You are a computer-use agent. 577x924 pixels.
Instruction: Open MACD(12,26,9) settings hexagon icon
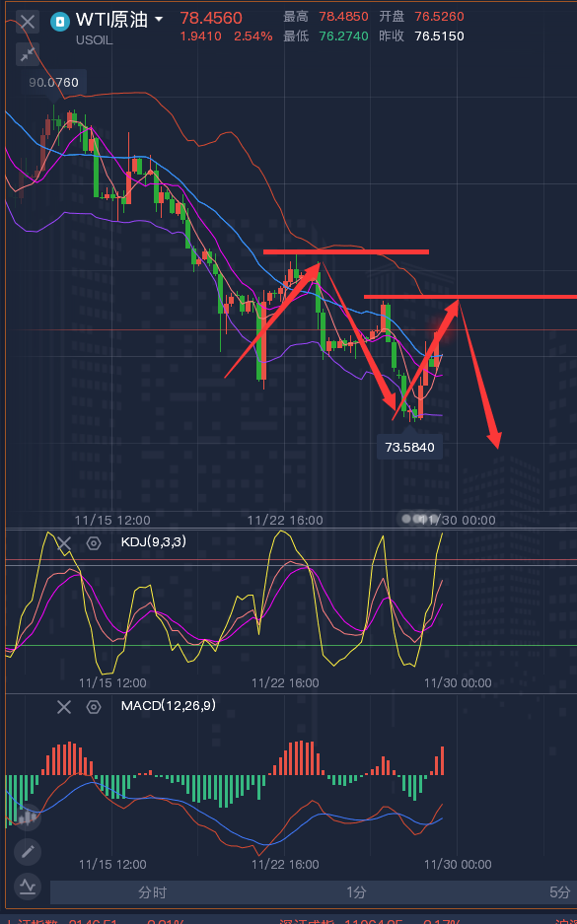[94, 706]
